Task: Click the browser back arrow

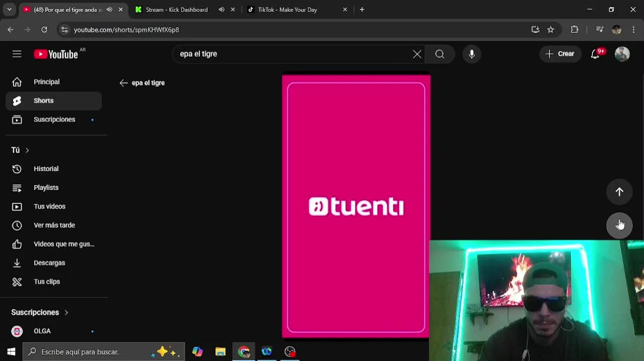Action: click(x=11, y=30)
